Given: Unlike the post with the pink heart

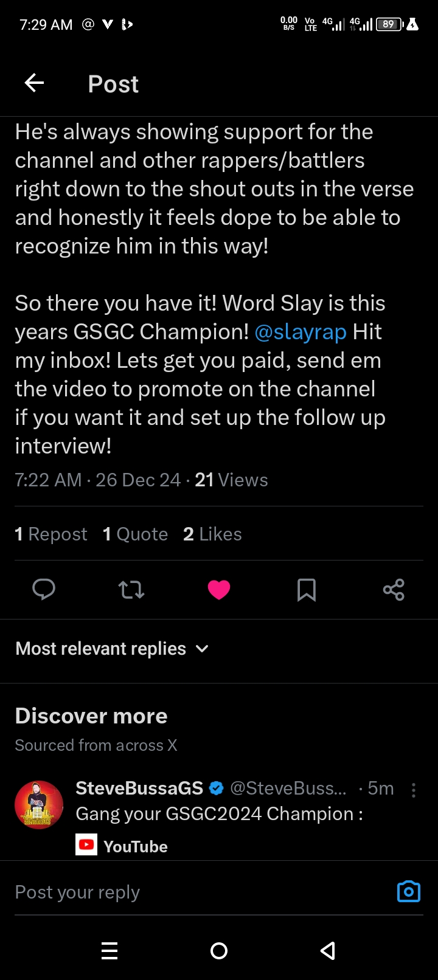Looking at the screenshot, I should (x=219, y=589).
